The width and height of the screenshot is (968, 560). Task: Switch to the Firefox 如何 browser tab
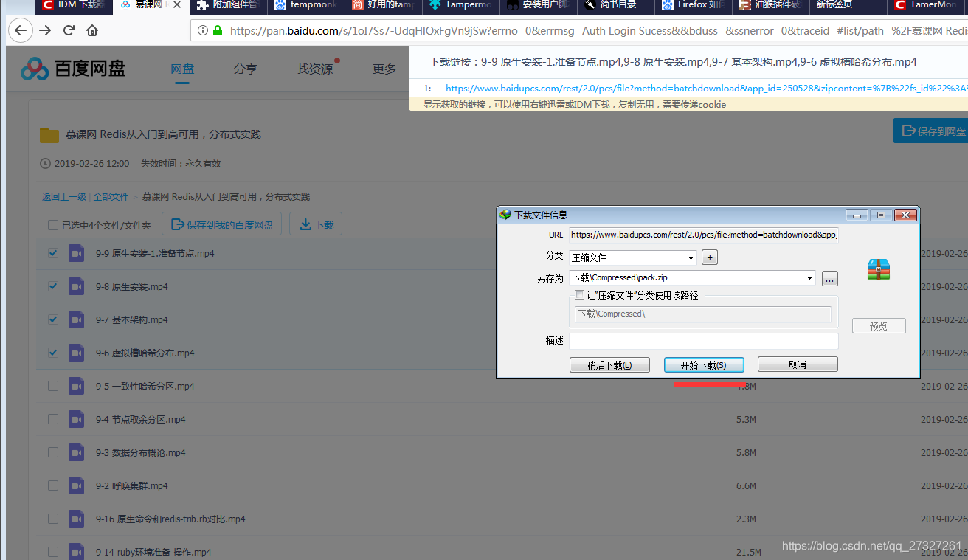coord(693,6)
